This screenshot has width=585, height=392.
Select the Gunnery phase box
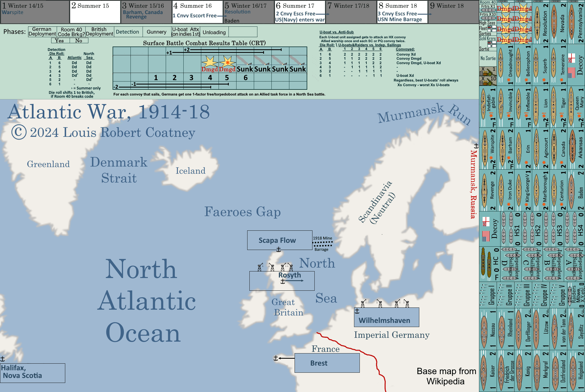tap(156, 32)
